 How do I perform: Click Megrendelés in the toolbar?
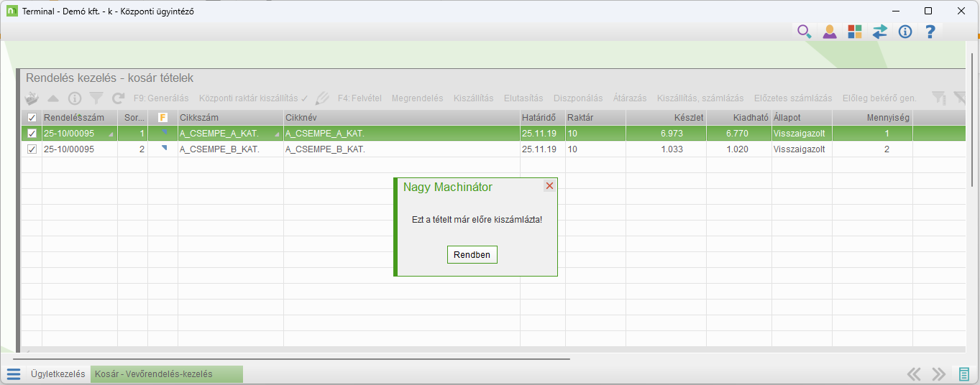(x=417, y=98)
